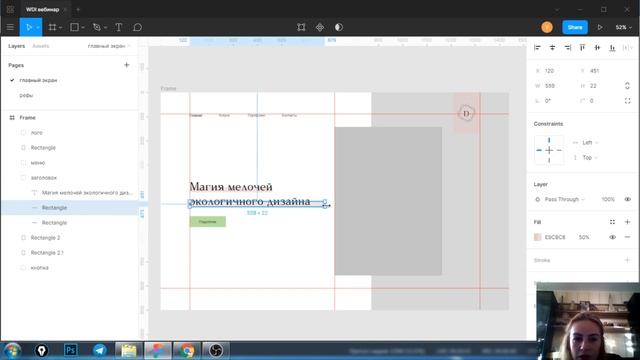Select the Frame layer in layers list
The image size is (640, 360).
tap(27, 118)
